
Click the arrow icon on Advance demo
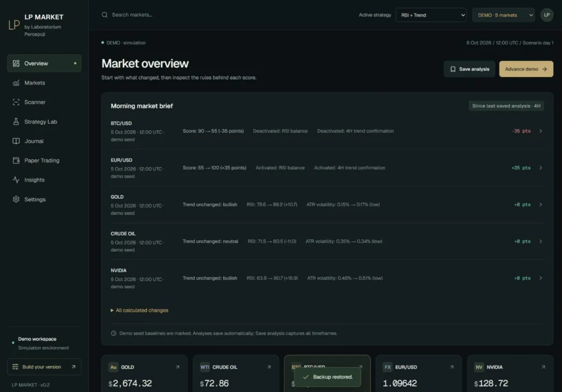544,69
